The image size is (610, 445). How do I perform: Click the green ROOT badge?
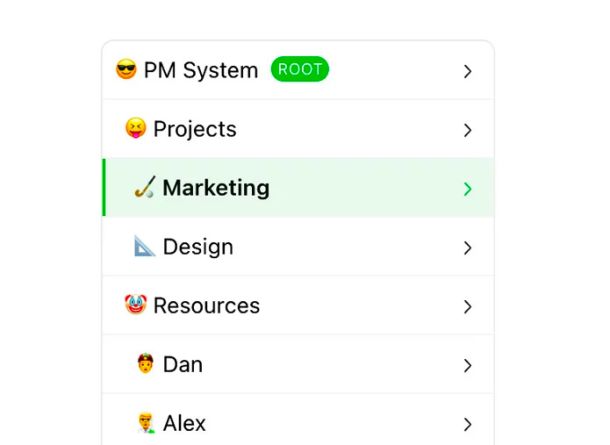coord(300,69)
